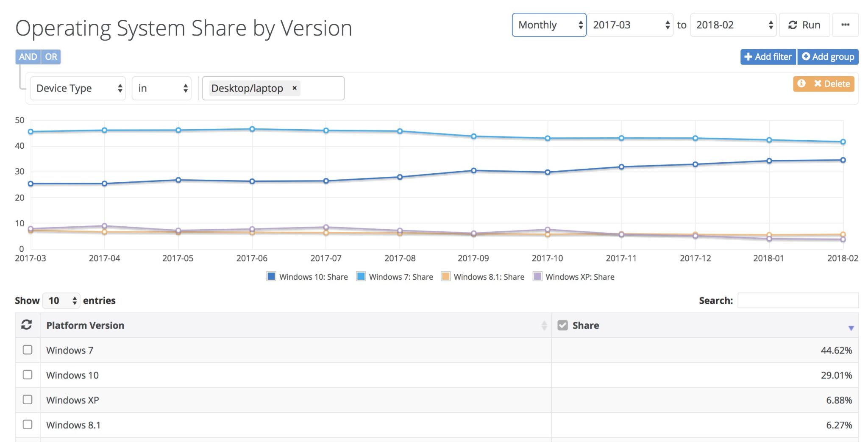868x442 pixels.
Task: Open the 2017-03 start date dropdown
Action: (630, 25)
